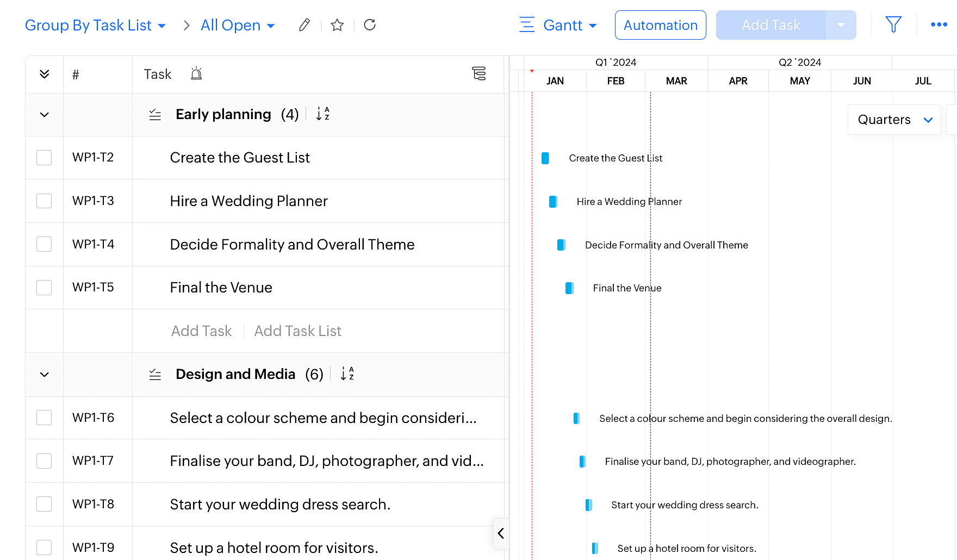Click the reminder bell icon in Task header
The height and width of the screenshot is (560, 957).
pos(196,74)
